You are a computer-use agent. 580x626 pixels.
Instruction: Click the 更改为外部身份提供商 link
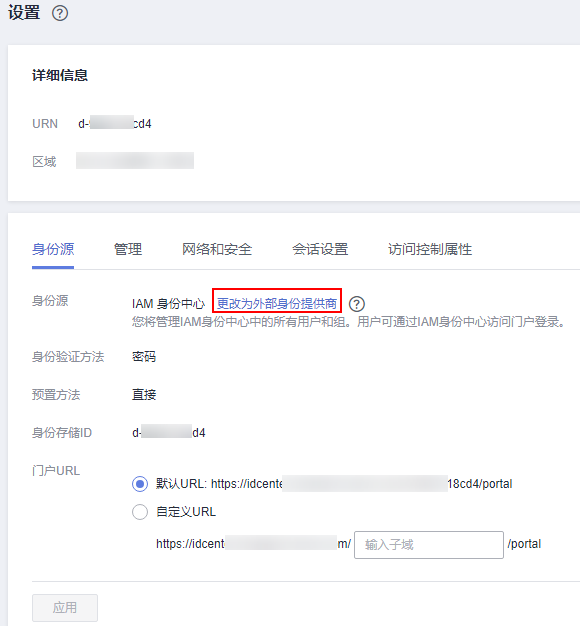tap(277, 304)
